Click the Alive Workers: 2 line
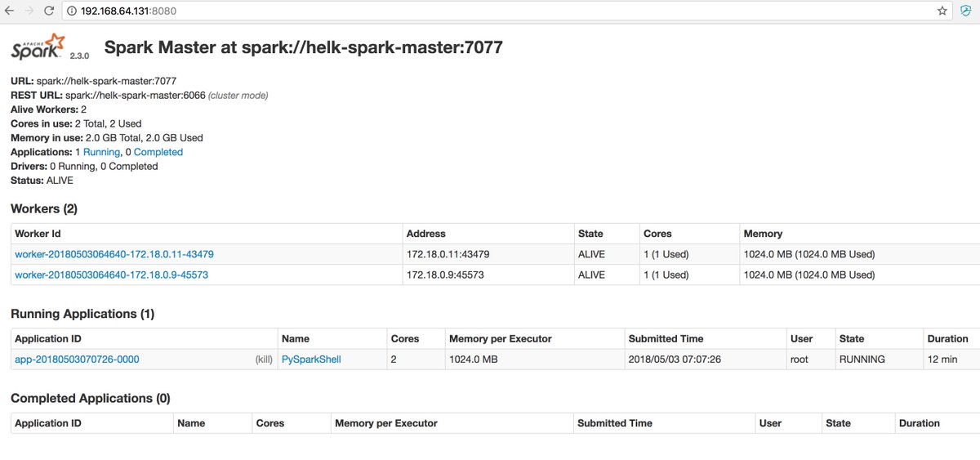The height and width of the screenshot is (460, 980). click(48, 109)
